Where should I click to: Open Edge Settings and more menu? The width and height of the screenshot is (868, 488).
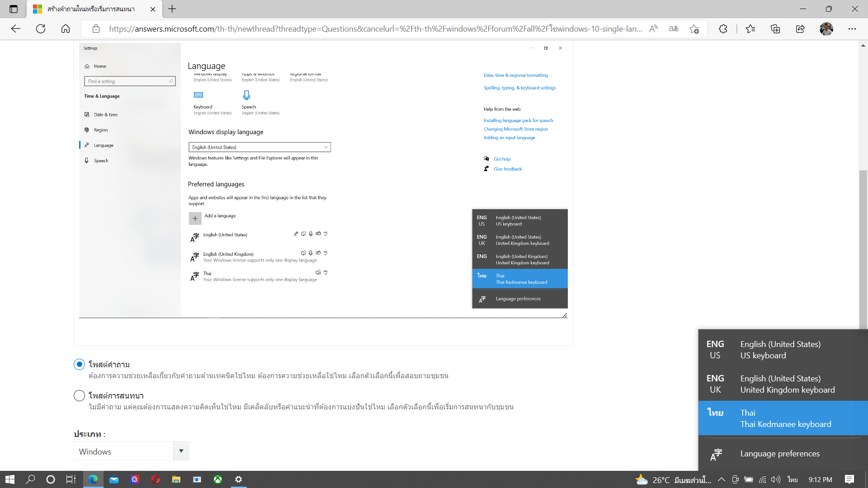point(852,29)
